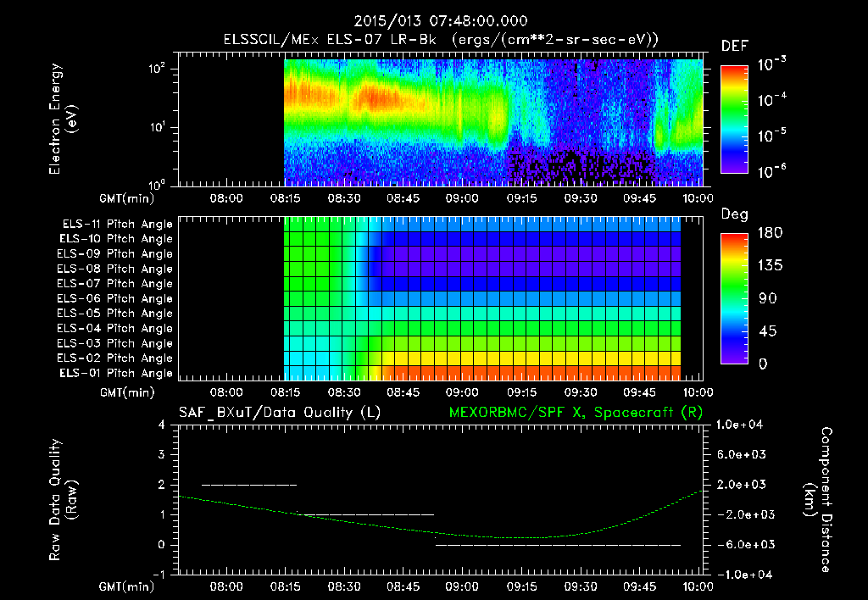
Task: Click the 10^1 energy axis tick label
Action: point(157,127)
